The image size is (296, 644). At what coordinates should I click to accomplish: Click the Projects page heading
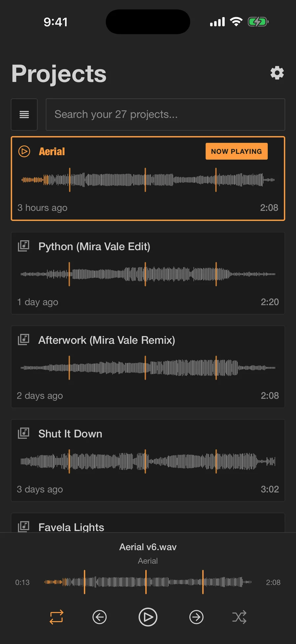(x=59, y=74)
